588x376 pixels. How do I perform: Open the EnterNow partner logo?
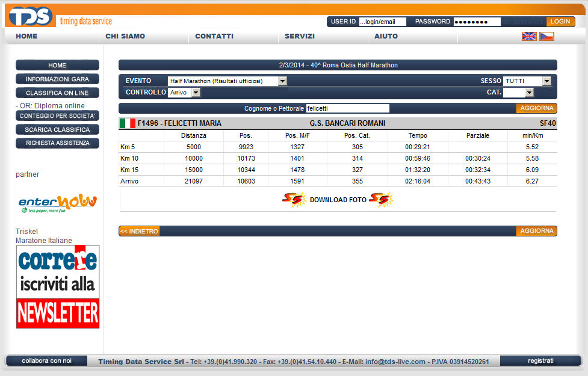[57, 203]
